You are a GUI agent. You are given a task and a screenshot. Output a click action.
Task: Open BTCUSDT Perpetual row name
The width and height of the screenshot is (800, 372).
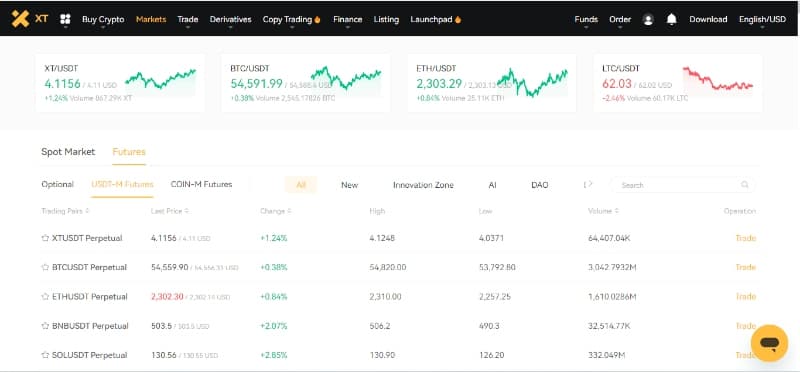[x=89, y=267]
